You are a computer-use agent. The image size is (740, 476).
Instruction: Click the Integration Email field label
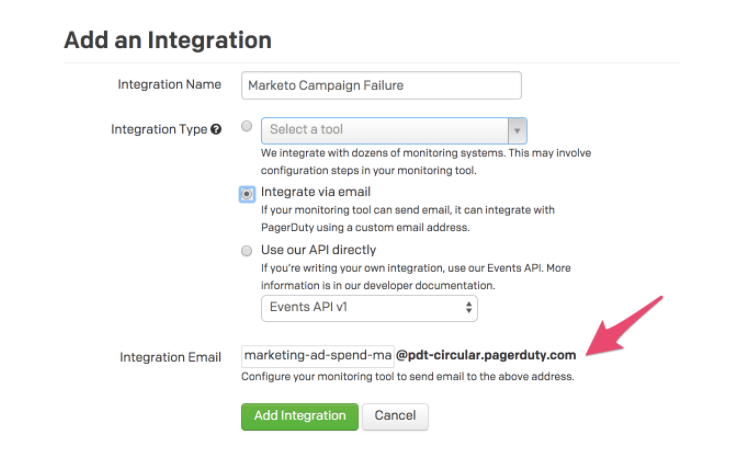[x=170, y=357]
